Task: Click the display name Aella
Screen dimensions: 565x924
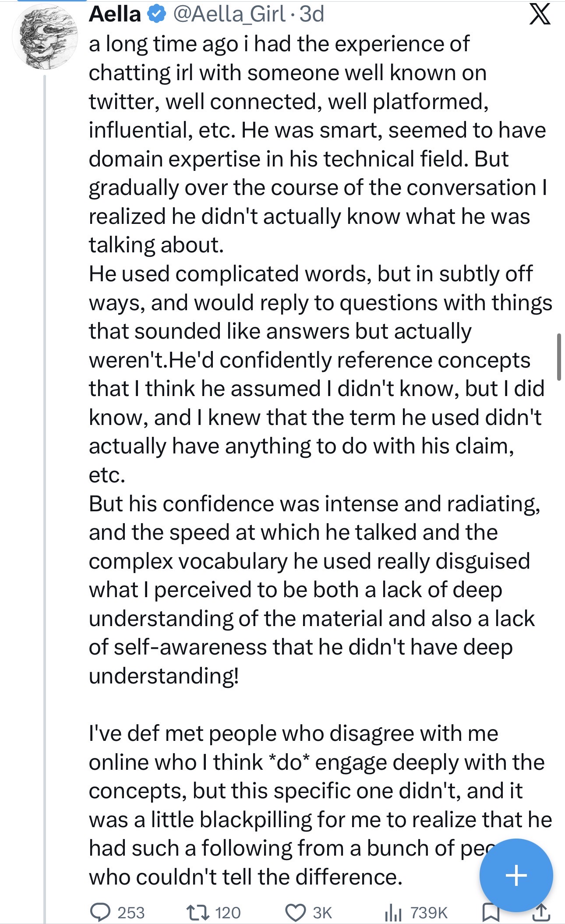Action: point(115,14)
